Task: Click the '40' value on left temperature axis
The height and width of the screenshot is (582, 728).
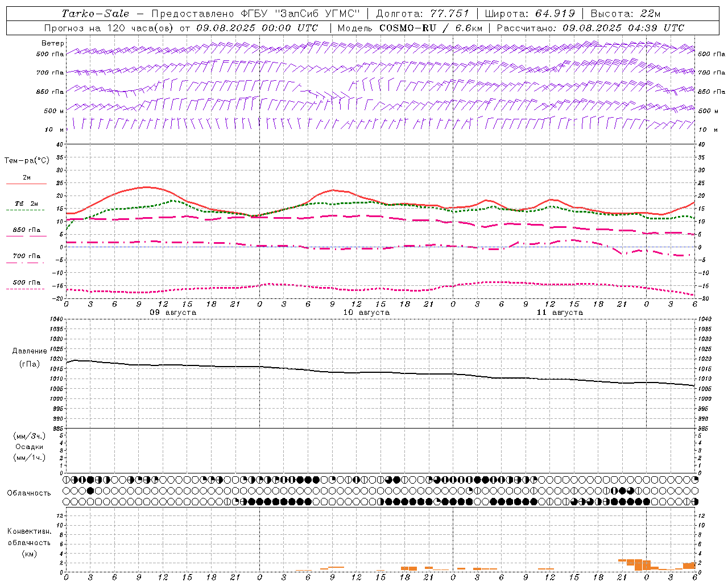Action: pyautogui.click(x=60, y=144)
